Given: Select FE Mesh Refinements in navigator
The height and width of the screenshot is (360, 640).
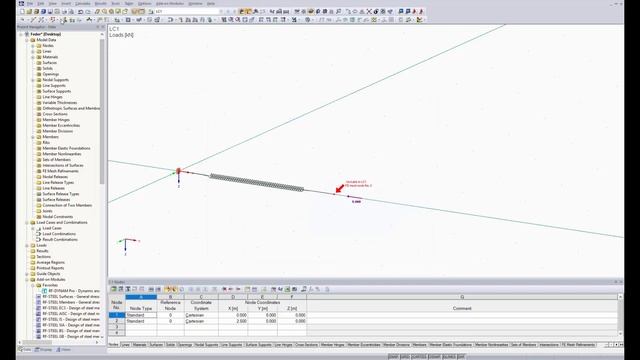Looking at the screenshot, I should 60,171.
